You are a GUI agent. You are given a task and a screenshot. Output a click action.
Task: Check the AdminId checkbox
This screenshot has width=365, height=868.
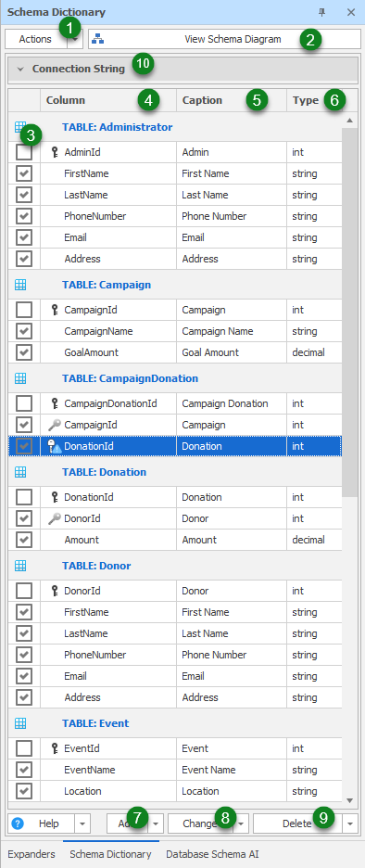24,152
